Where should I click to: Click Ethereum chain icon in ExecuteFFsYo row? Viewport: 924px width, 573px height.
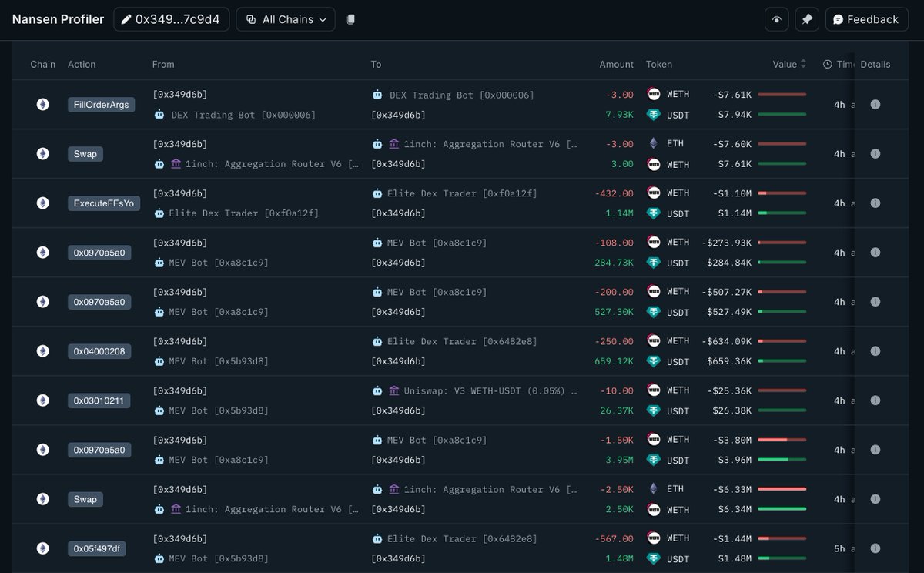coord(43,203)
